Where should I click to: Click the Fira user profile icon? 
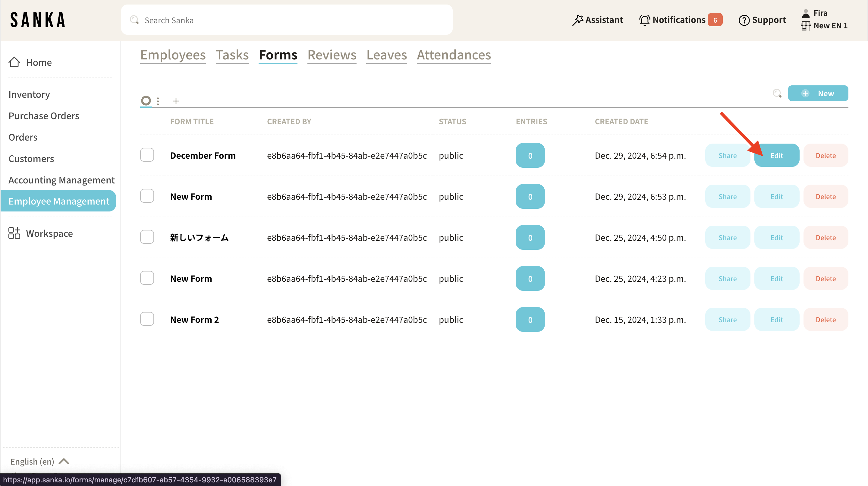806,13
